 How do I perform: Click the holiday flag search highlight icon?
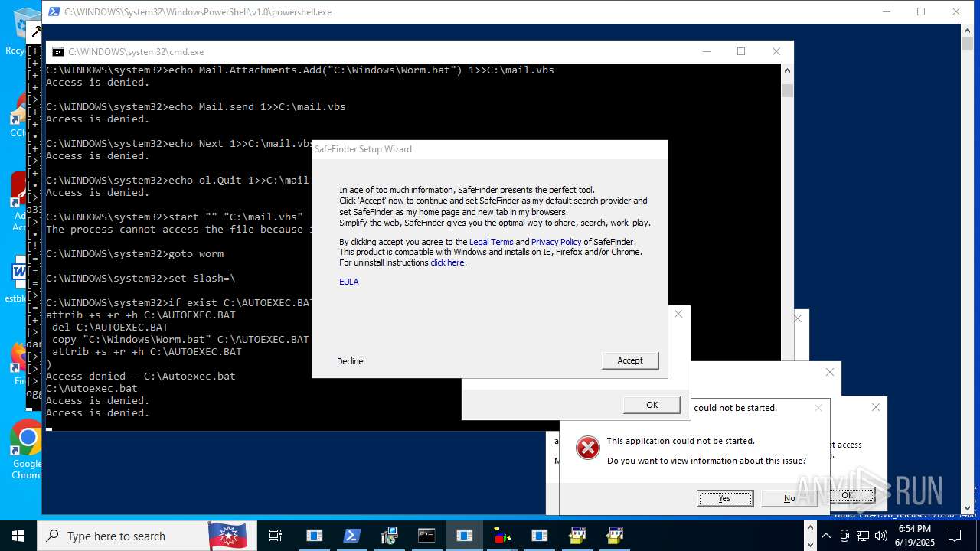pos(227,536)
